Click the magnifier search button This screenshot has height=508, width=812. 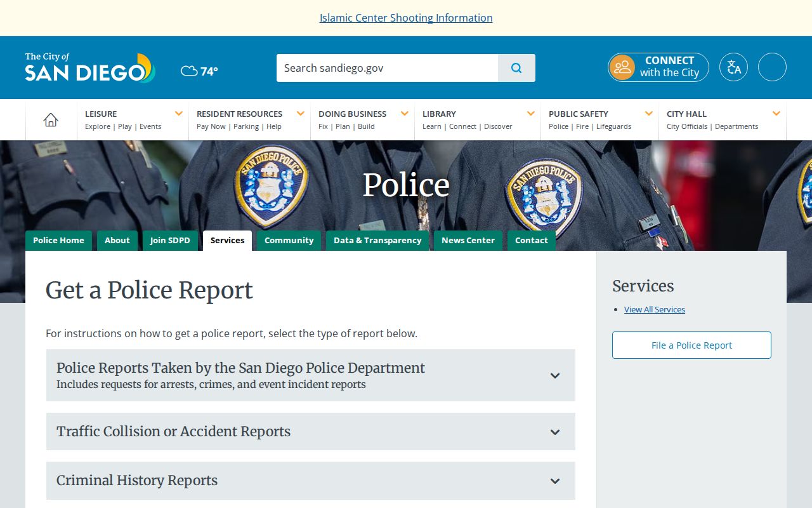(x=516, y=68)
